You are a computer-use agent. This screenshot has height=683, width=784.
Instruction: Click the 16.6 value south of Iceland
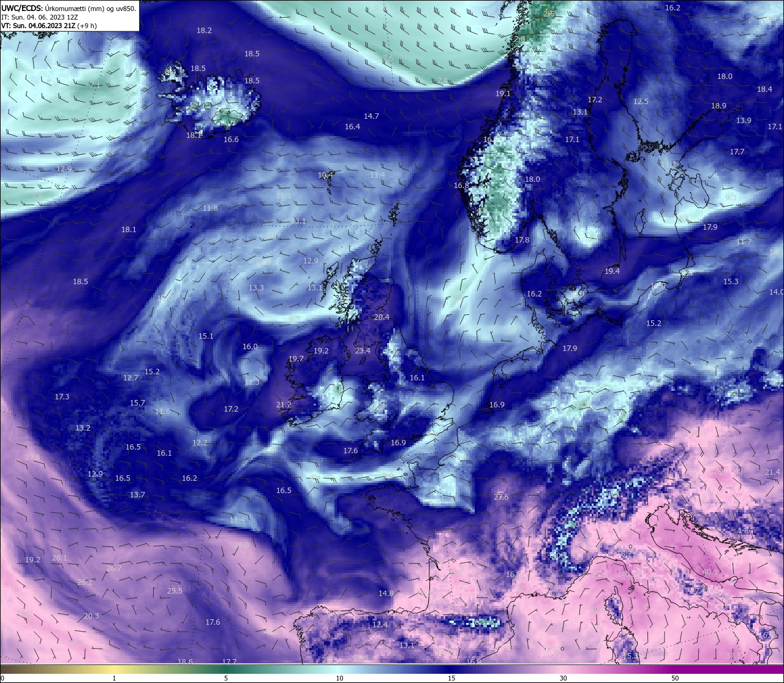click(231, 140)
